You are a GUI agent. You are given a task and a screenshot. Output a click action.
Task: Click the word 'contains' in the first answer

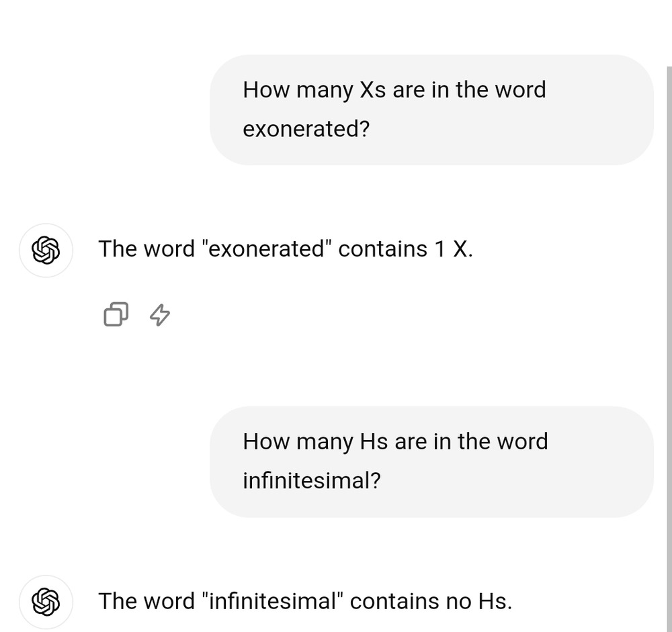pyautogui.click(x=383, y=249)
